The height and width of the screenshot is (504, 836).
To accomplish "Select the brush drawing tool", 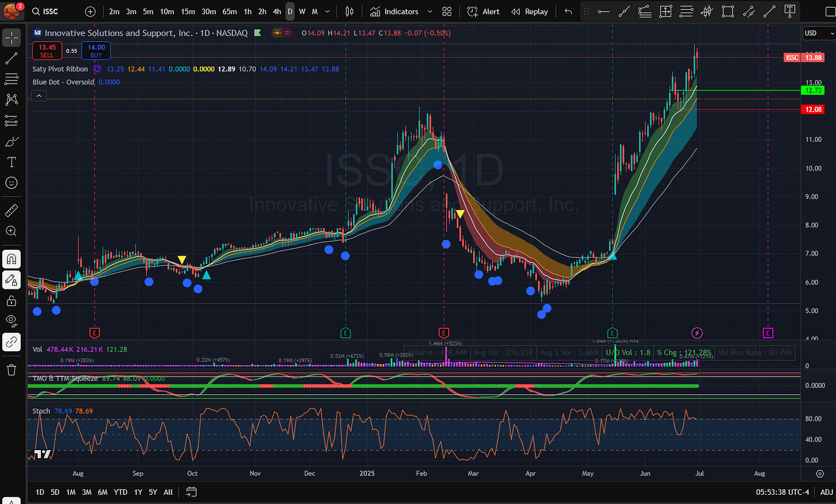I will point(11,141).
